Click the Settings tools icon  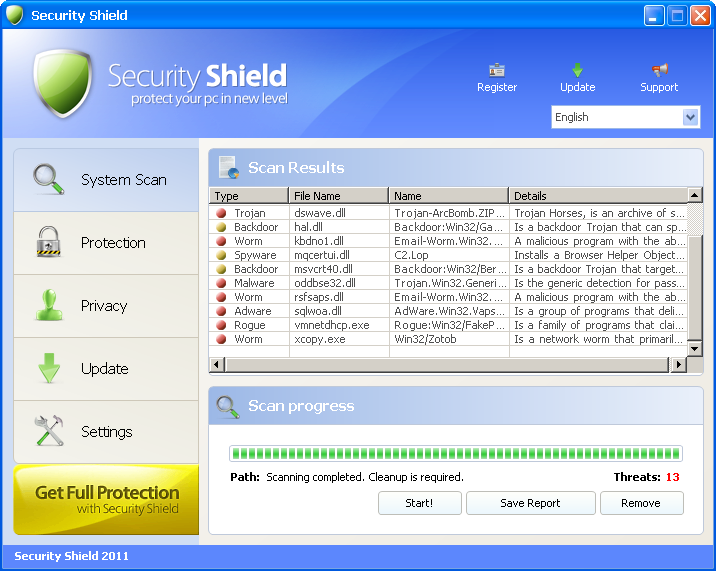pyautogui.click(x=49, y=430)
